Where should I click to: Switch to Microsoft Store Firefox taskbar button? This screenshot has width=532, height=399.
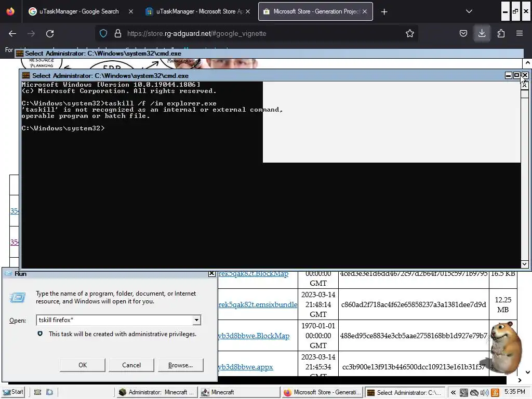(322, 392)
